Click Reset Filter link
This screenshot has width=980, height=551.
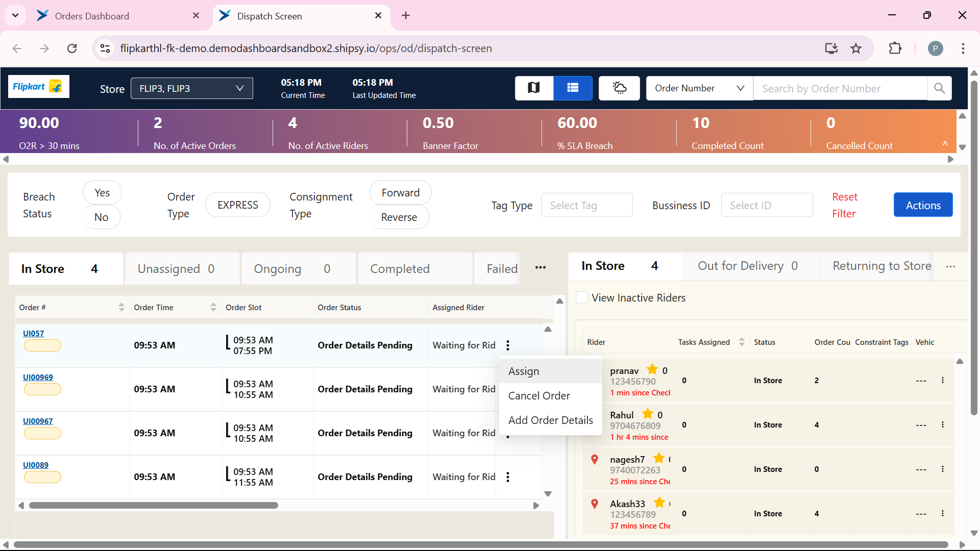point(845,205)
